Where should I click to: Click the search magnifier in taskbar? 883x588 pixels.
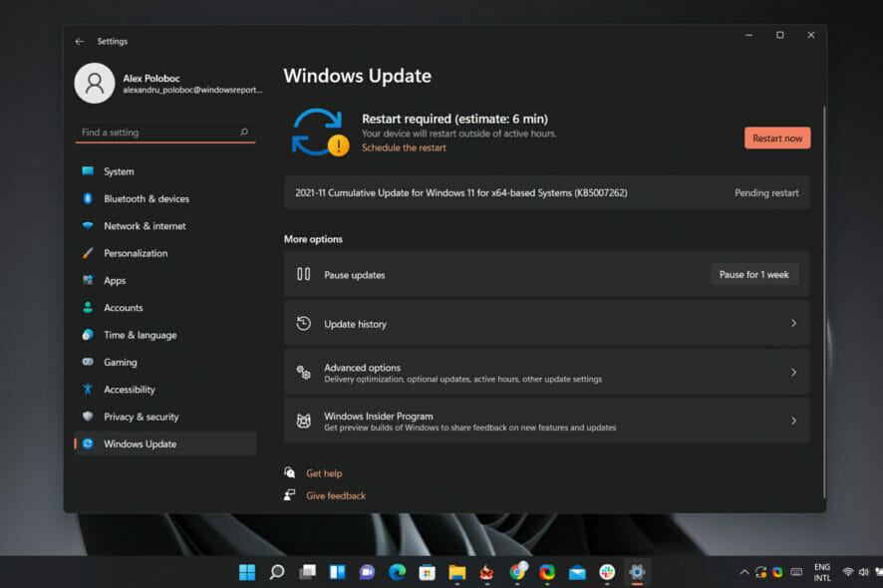click(x=277, y=572)
